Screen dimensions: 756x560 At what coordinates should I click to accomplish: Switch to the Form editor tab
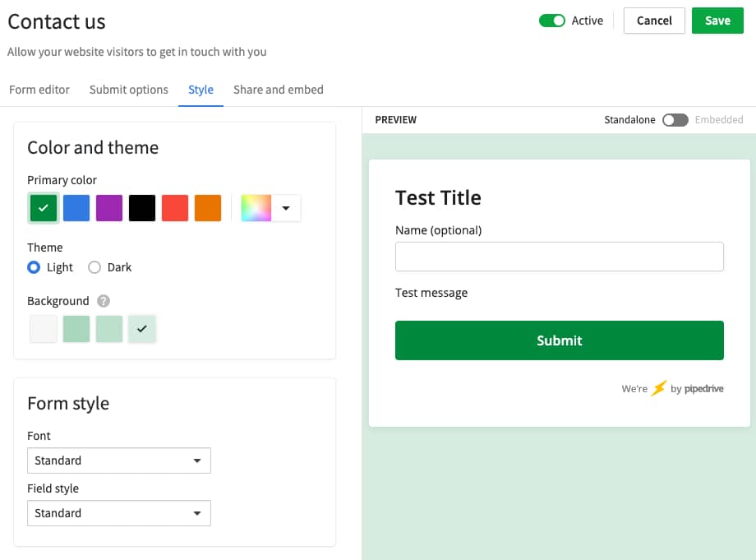click(39, 90)
